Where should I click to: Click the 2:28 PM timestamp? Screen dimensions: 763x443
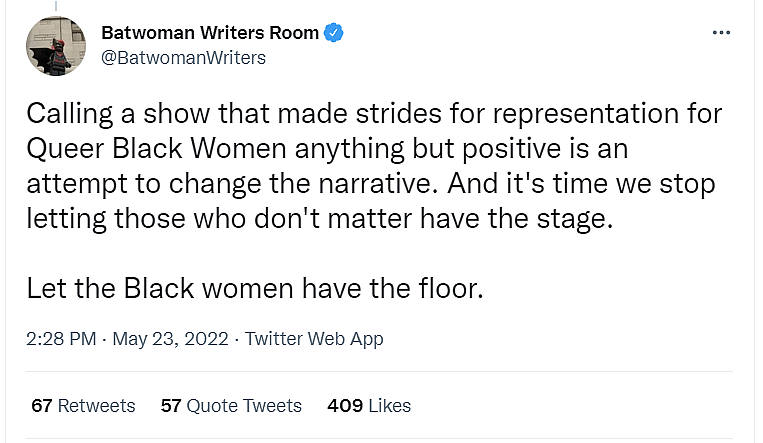(x=61, y=339)
